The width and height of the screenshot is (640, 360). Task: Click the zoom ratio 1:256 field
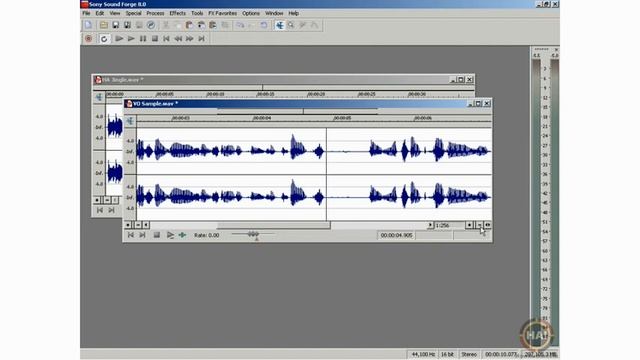[449, 225]
